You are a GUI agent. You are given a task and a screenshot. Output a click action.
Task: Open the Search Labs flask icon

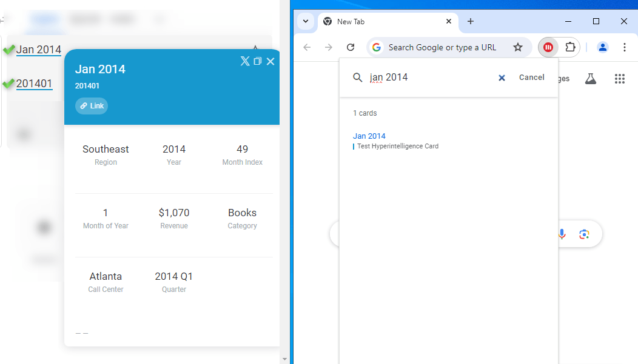tap(591, 79)
